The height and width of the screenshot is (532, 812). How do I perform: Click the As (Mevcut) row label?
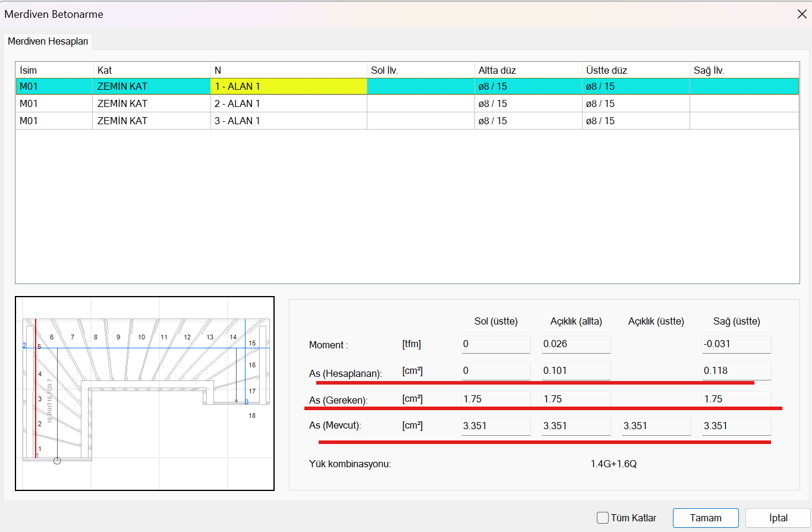(336, 426)
